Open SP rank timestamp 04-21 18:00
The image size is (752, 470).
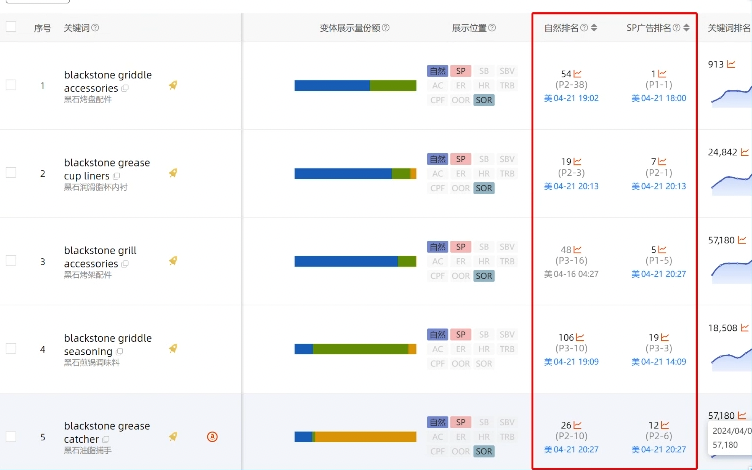pyautogui.click(x=659, y=98)
